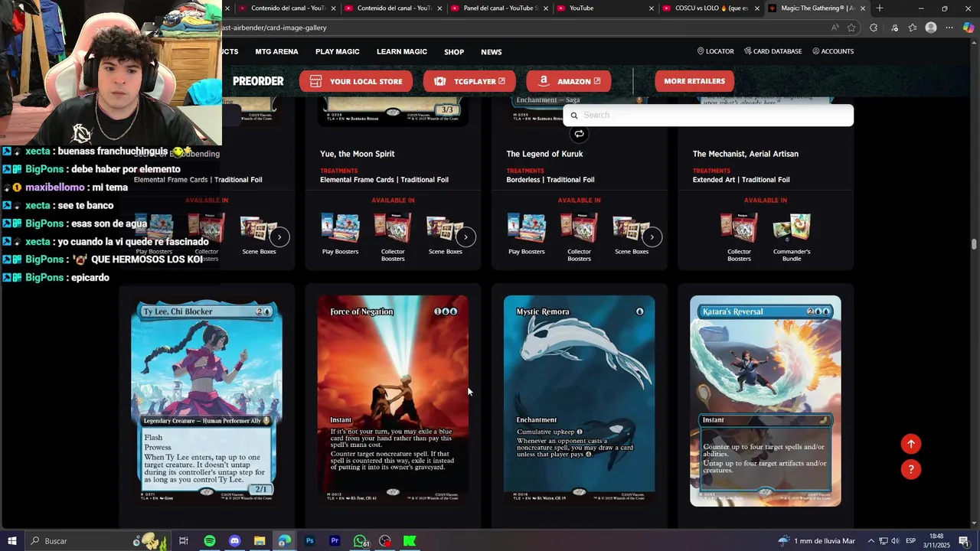
Task: Open the LOCATOR link
Action: click(x=715, y=51)
